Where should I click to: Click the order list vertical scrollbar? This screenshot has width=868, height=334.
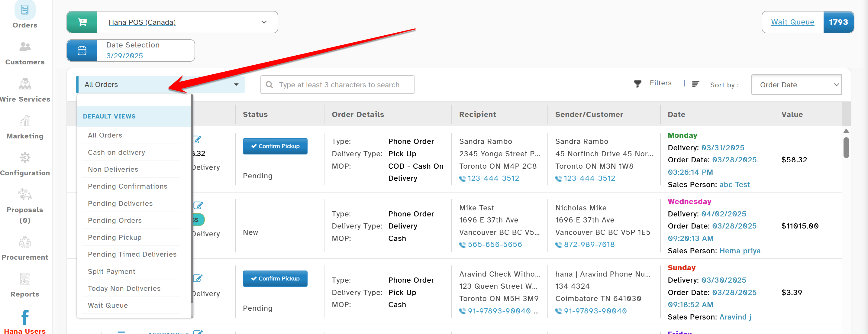click(x=846, y=148)
